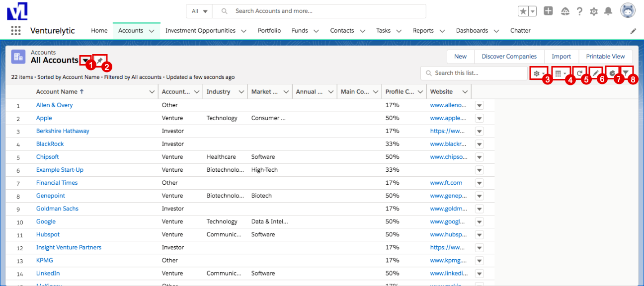Pin the All Accounts list view
Viewport: 644px width, 286px height.
click(100, 60)
